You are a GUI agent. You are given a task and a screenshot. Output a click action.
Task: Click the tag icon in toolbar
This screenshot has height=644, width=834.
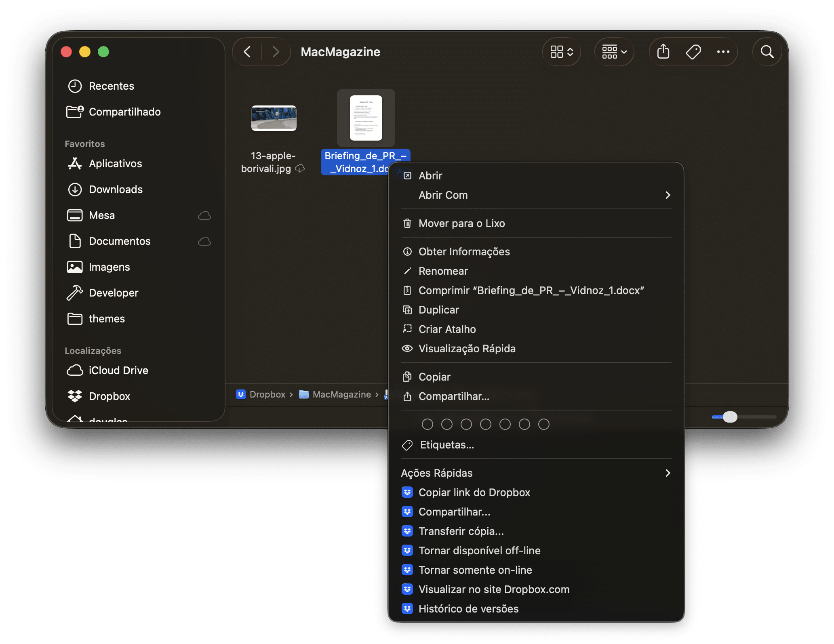pos(693,52)
